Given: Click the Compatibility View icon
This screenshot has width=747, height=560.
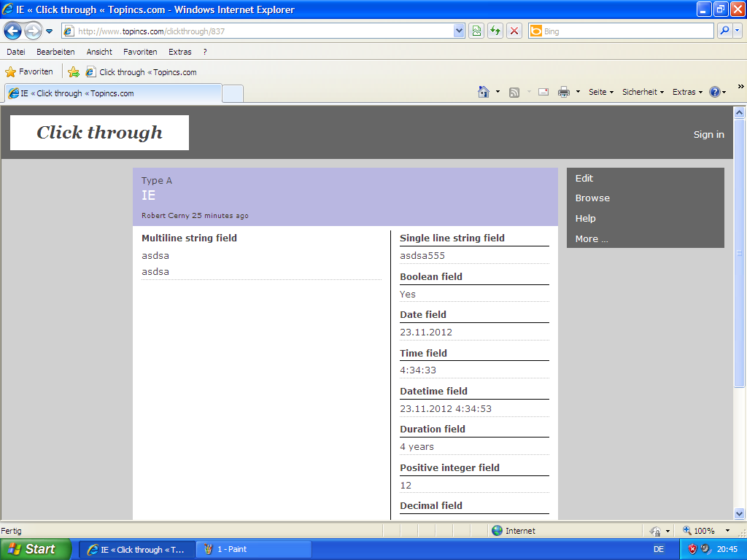Looking at the screenshot, I should pos(476,31).
